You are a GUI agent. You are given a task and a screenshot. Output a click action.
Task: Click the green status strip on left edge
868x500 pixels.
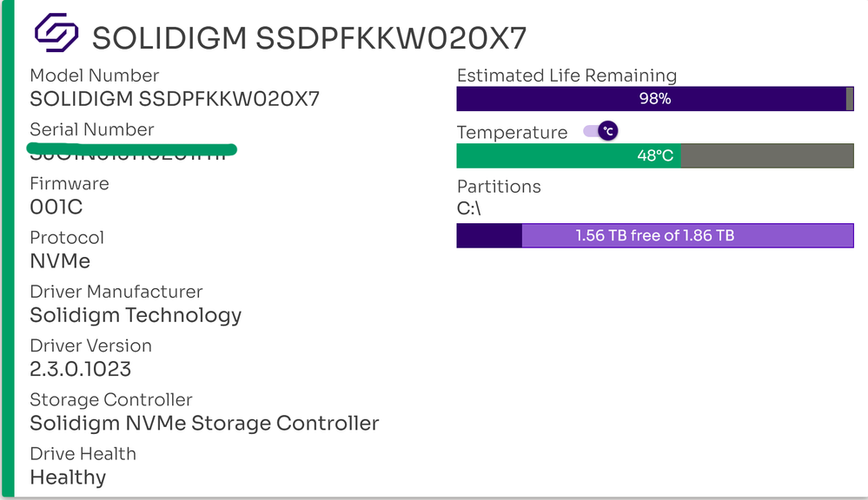[9, 250]
